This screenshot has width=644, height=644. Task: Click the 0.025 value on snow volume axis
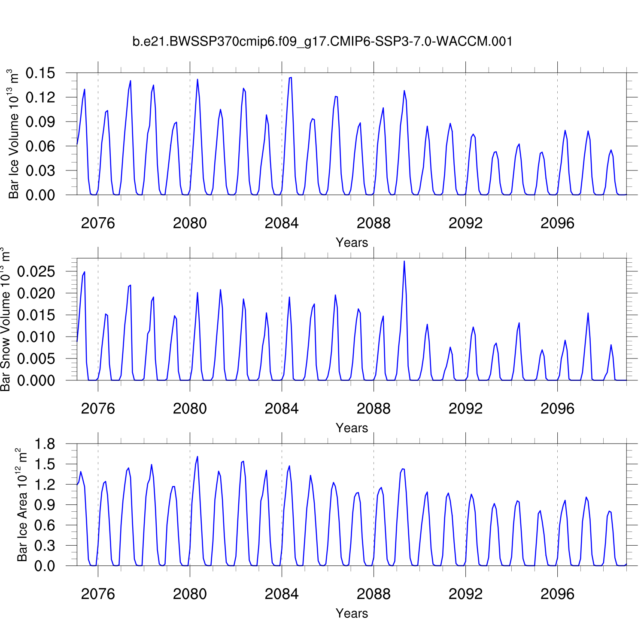click(x=36, y=272)
